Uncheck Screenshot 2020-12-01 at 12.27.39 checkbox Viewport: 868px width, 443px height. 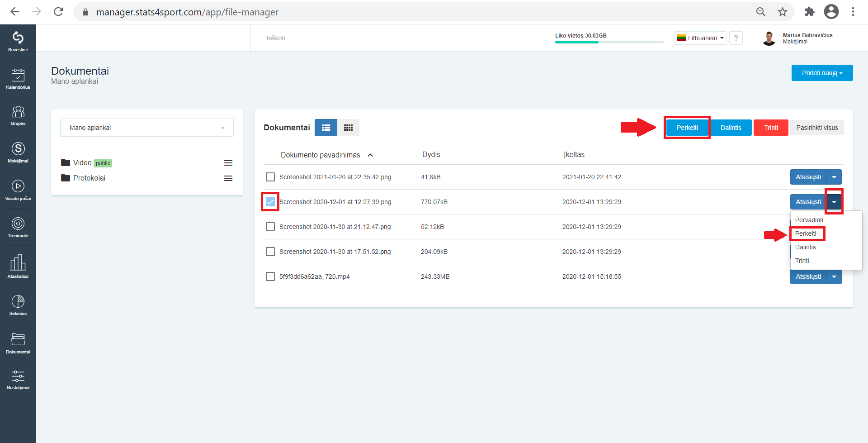coord(270,202)
